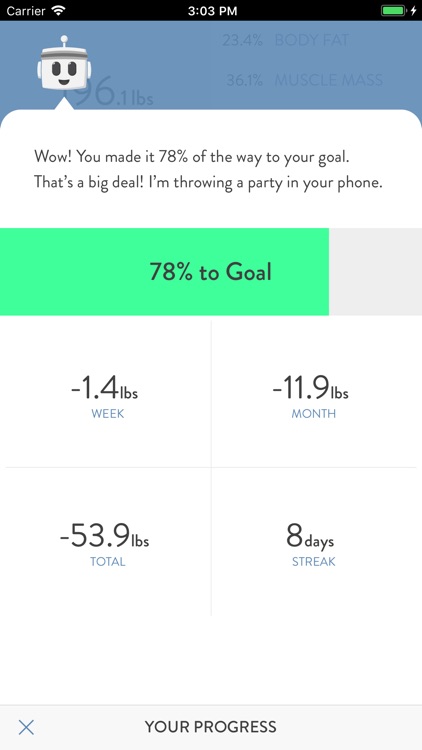Open the -53.9 lbs TOTAL stat

(x=105, y=541)
